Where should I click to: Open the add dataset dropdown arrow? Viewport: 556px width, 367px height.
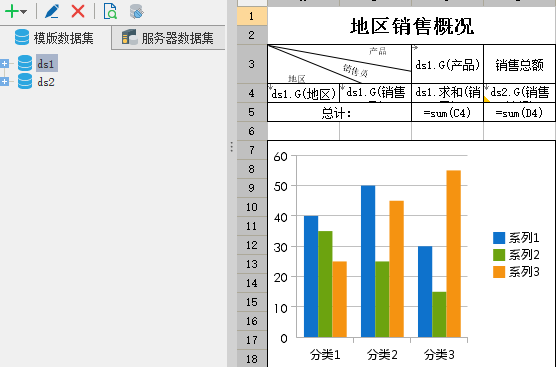[24, 12]
